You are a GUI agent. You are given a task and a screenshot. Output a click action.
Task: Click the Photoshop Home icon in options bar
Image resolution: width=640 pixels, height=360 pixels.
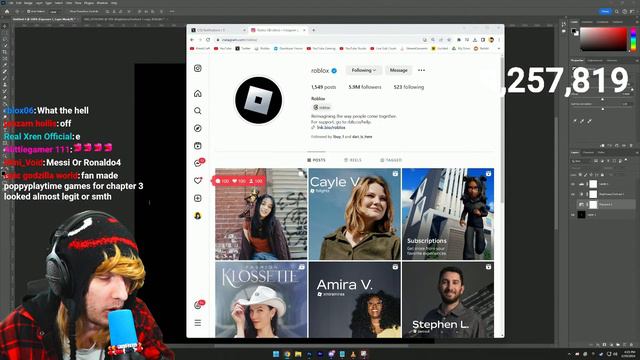[7, 11]
